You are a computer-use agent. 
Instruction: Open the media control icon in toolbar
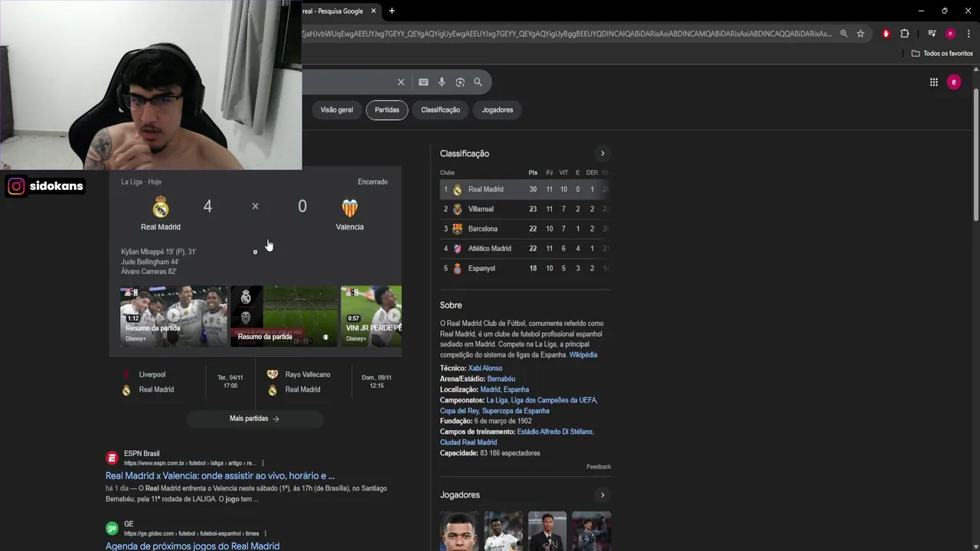(x=932, y=34)
